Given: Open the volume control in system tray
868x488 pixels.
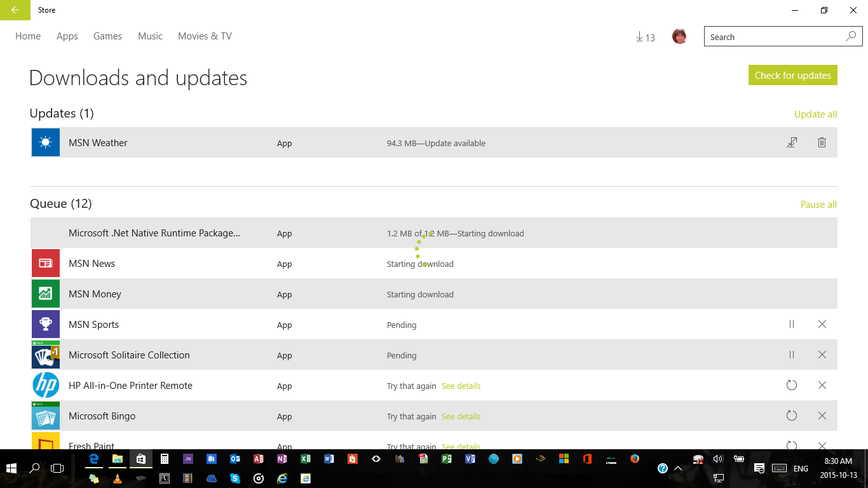Looking at the screenshot, I should pyautogui.click(x=718, y=459).
